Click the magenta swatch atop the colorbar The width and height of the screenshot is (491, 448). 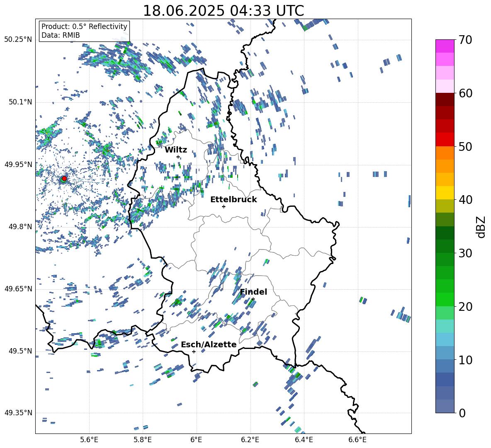point(445,46)
